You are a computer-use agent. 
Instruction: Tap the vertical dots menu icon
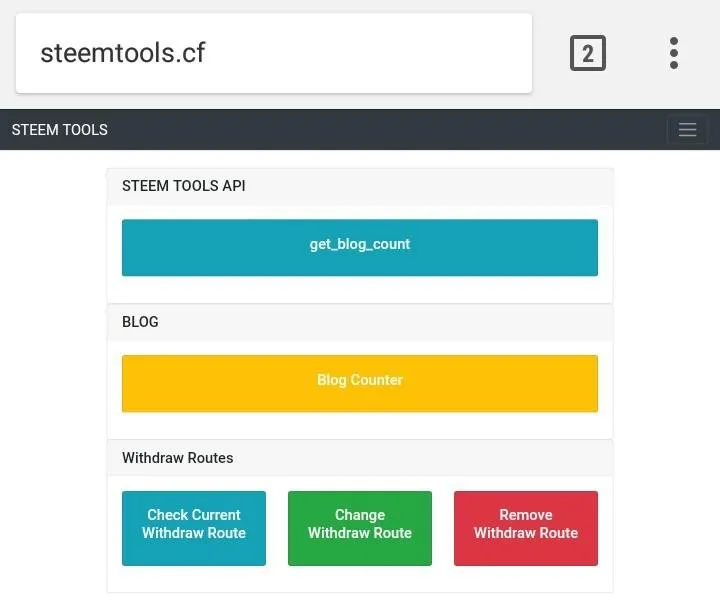coord(674,53)
